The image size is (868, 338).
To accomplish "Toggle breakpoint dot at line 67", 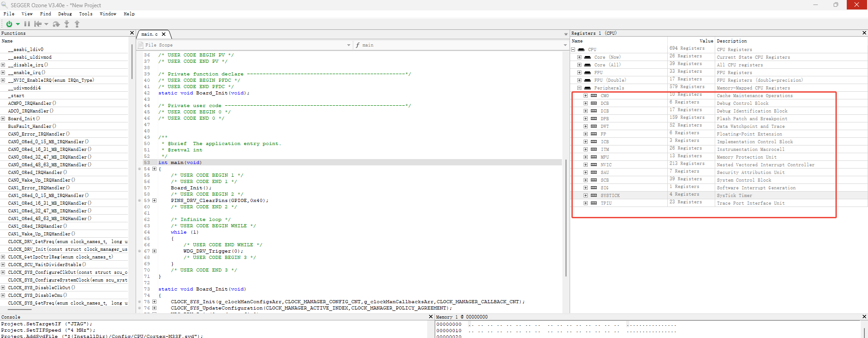I will tap(140, 251).
